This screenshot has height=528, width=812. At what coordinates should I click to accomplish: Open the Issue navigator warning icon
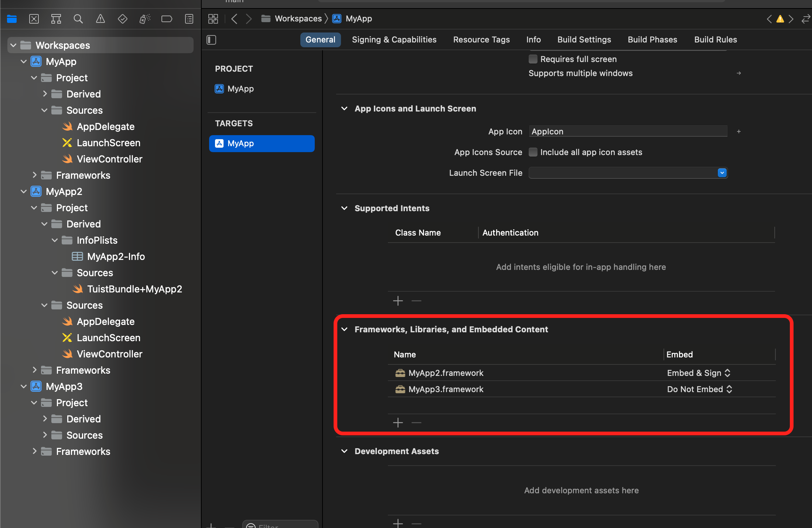click(100, 19)
